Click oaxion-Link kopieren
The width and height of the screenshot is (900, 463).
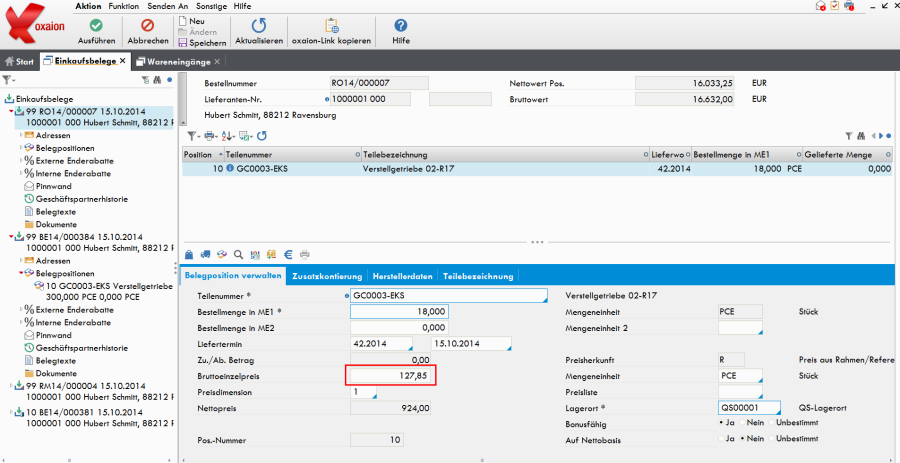331,32
